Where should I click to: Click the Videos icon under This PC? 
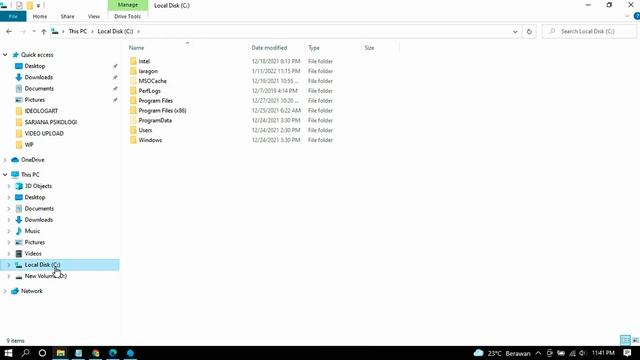pyautogui.click(x=19, y=253)
